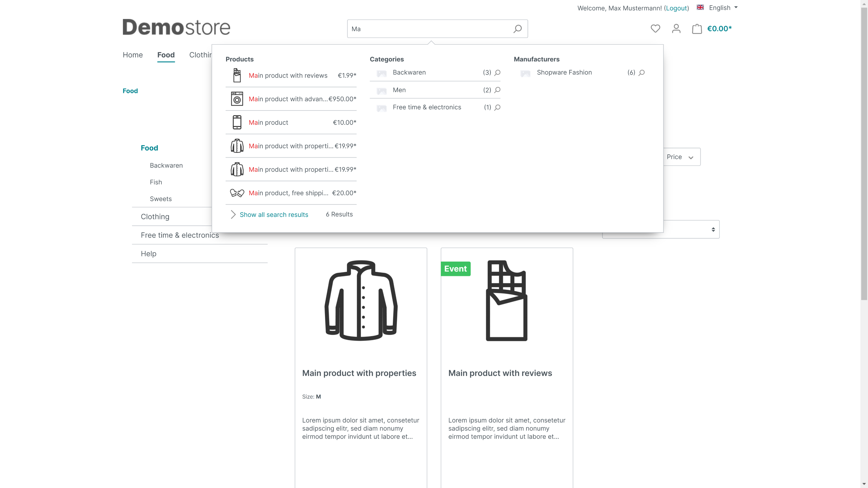Open Main product with reviews search result
Image resolution: width=868 pixels, height=488 pixels.
pos(291,75)
